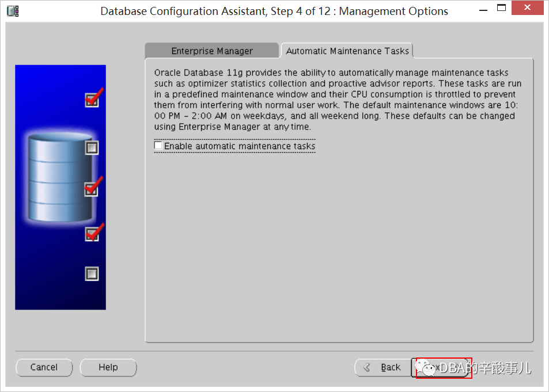Viewport: 549px width, 392px height.
Task: Switch to the Enterprise Manager tab
Action: point(212,51)
